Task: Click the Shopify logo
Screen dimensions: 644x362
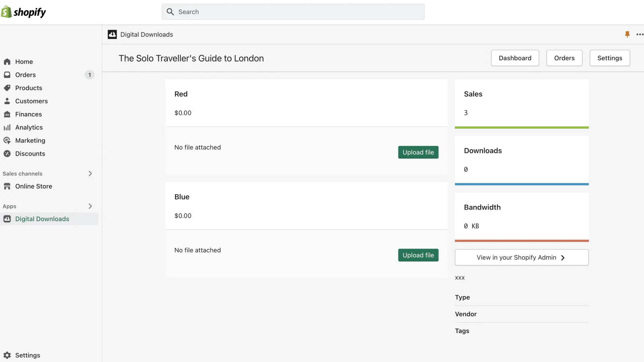Action: pyautogui.click(x=23, y=12)
